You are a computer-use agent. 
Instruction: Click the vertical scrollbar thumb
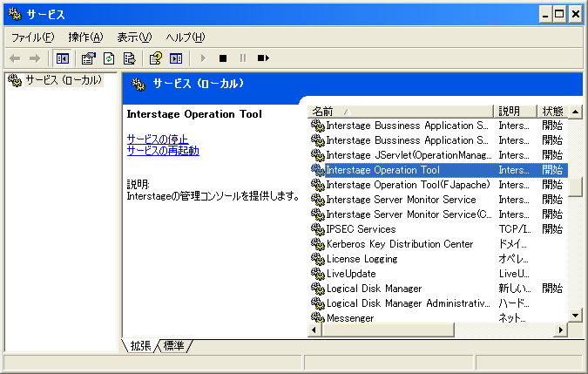click(575, 187)
